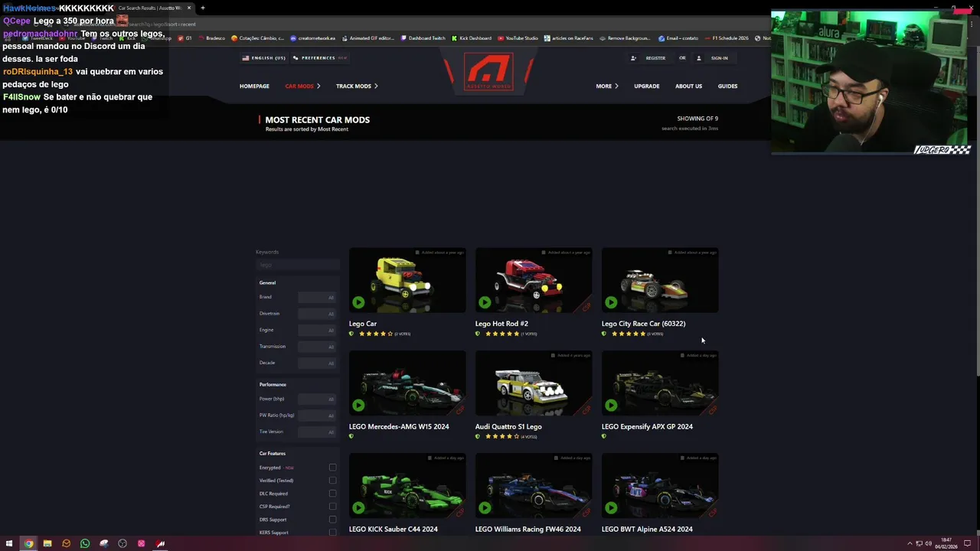
Task: Click the US flag language icon
Action: coord(246,58)
